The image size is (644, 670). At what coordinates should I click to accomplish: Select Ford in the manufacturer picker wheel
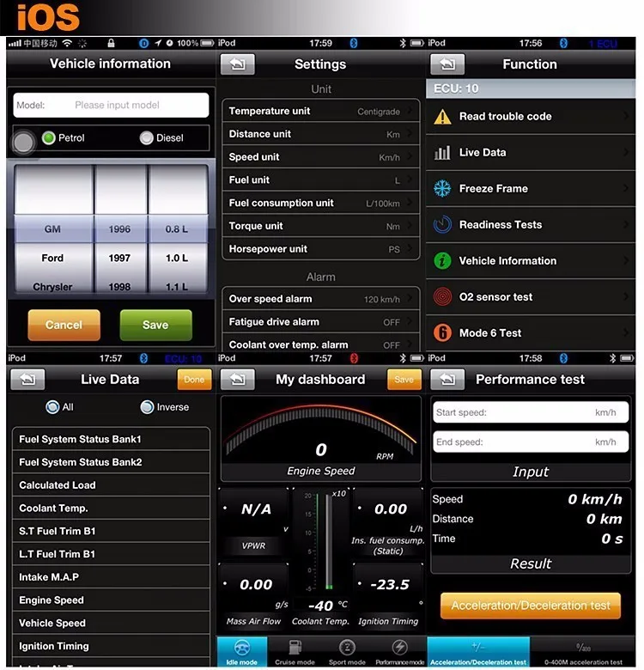coord(52,258)
